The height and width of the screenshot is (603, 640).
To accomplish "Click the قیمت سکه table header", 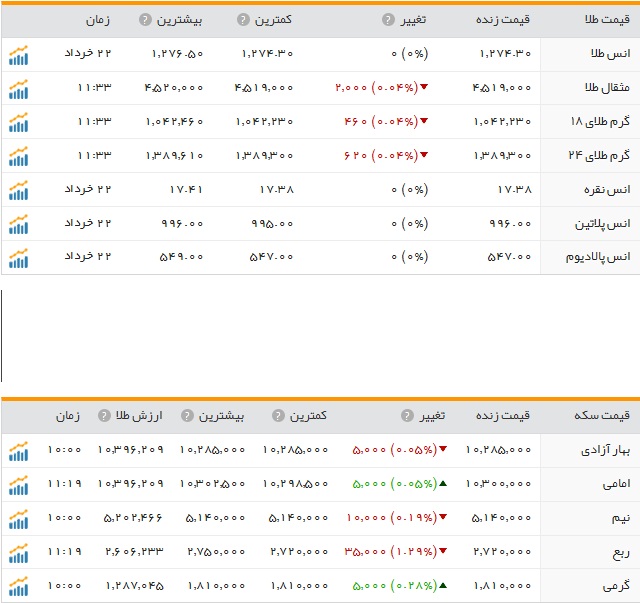I will pyautogui.click(x=602, y=416).
